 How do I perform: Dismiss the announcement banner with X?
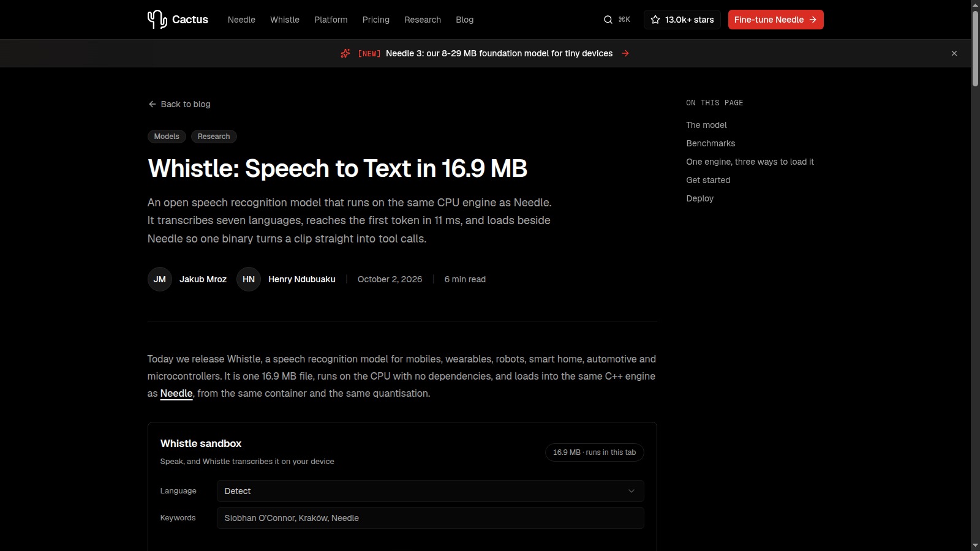(954, 53)
